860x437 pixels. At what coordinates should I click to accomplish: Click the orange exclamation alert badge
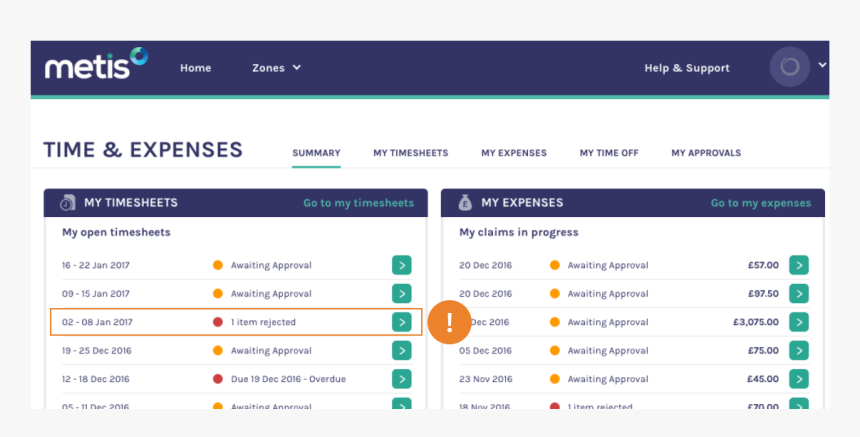coord(449,322)
